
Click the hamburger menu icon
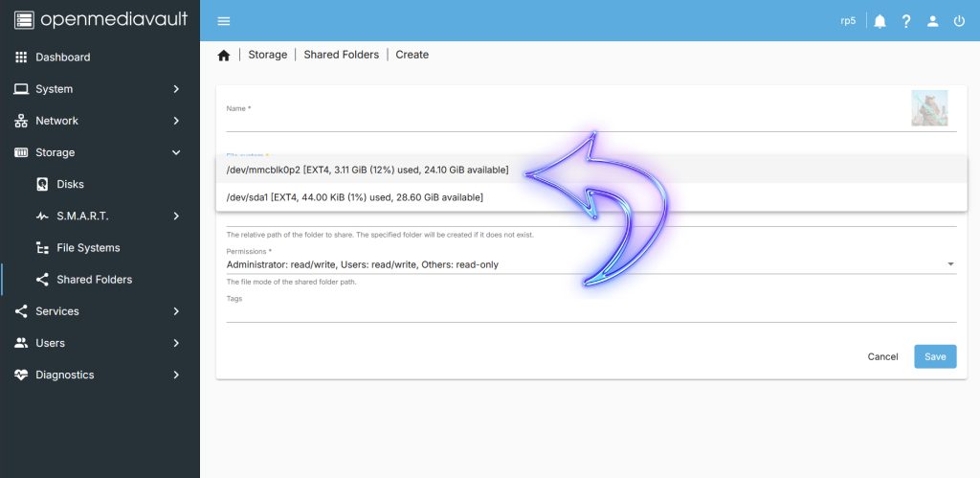coord(224,21)
